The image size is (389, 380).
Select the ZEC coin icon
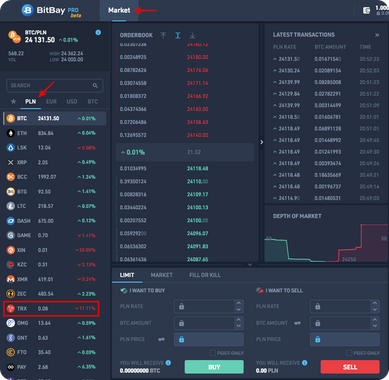pos(11,294)
